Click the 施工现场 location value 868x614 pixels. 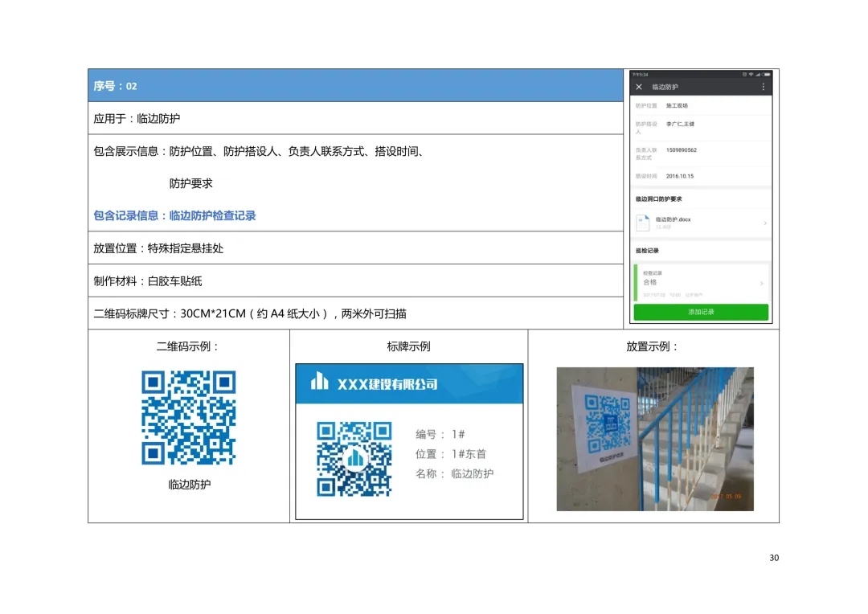pyautogui.click(x=677, y=106)
